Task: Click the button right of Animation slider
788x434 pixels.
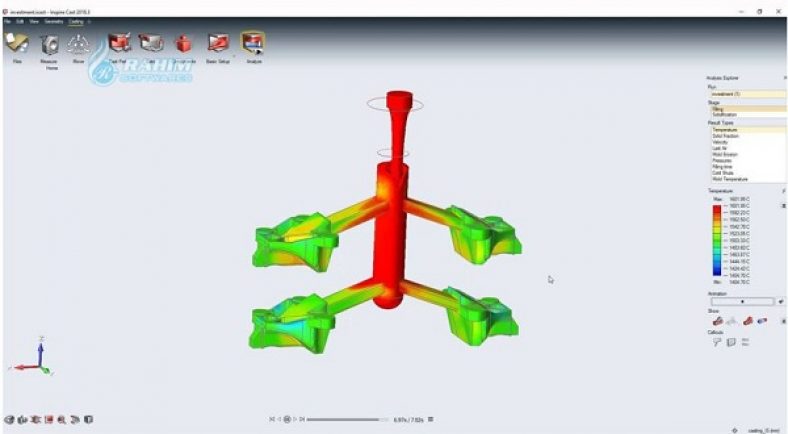Action: [780, 301]
